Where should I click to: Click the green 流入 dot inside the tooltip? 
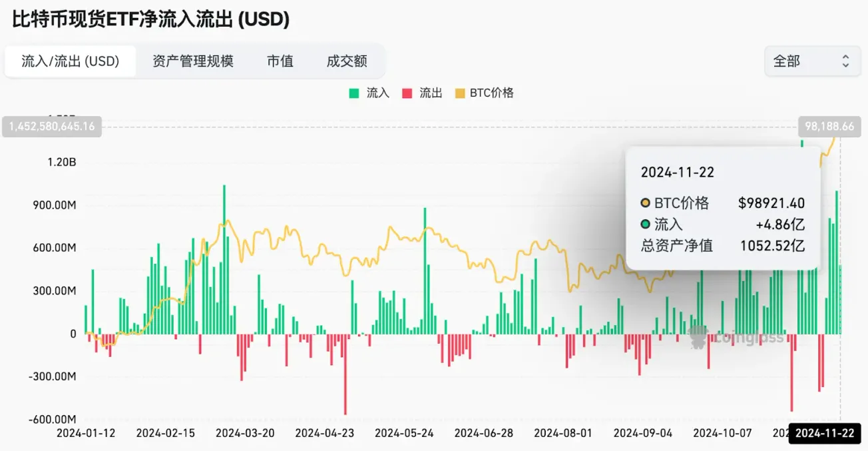[x=644, y=225]
